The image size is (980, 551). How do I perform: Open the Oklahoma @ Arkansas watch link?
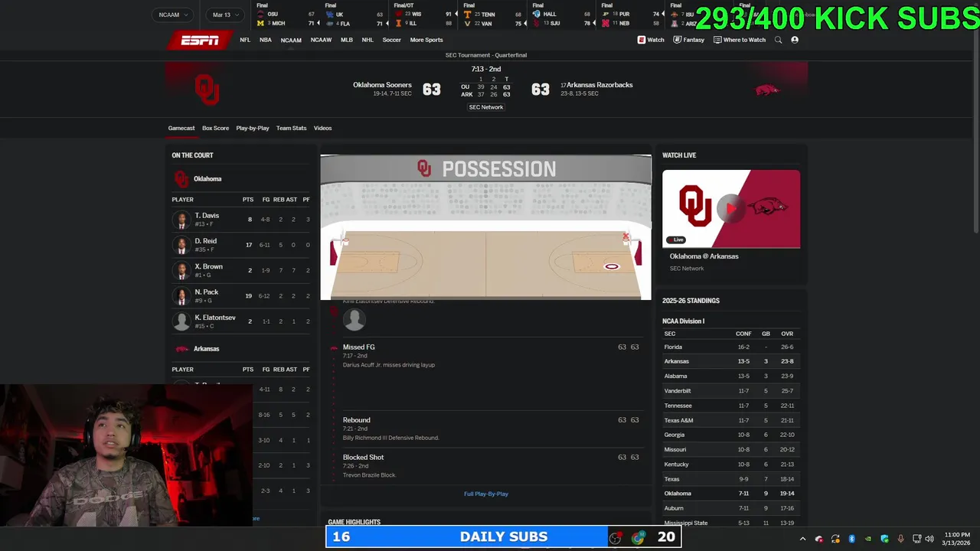coord(704,256)
